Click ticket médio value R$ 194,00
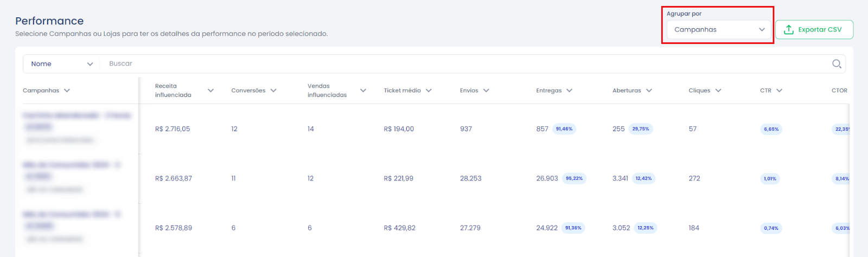 coord(399,129)
